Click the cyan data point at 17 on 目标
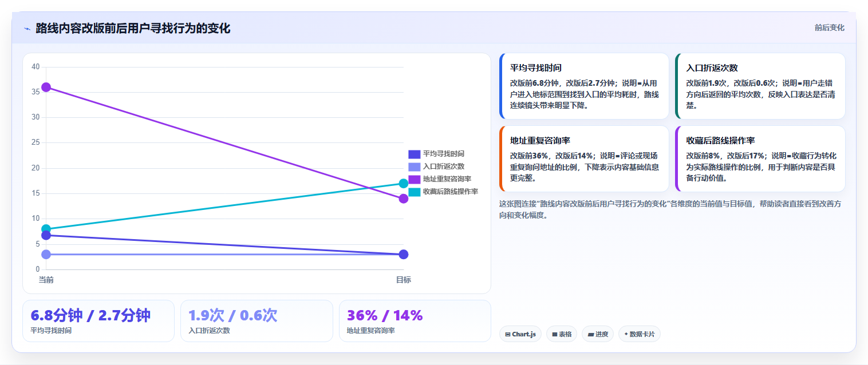 tap(404, 184)
